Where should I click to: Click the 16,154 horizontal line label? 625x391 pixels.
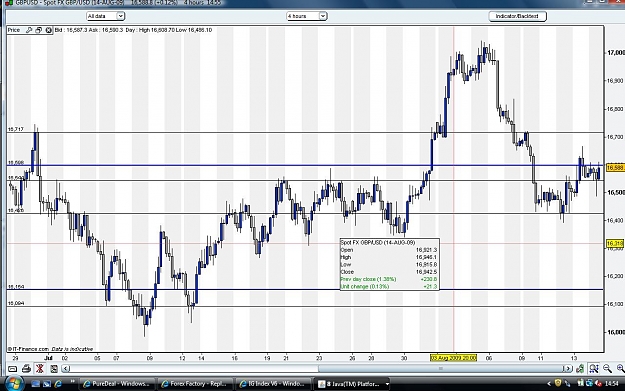[x=16, y=287]
